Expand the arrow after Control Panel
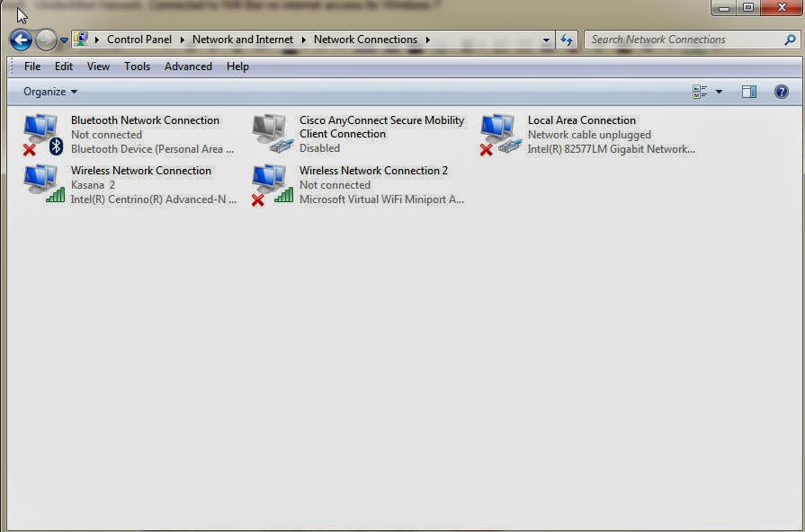Image resolution: width=805 pixels, height=532 pixels. click(x=182, y=40)
